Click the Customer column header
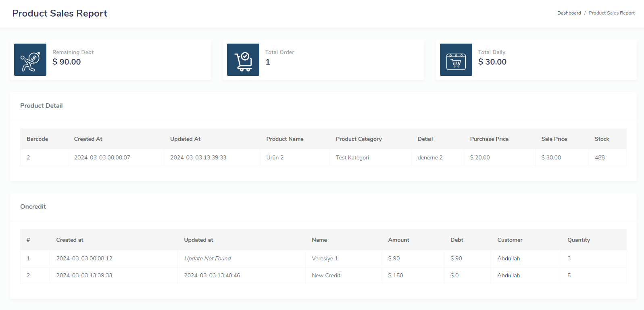This screenshot has height=310, width=644. click(510, 240)
